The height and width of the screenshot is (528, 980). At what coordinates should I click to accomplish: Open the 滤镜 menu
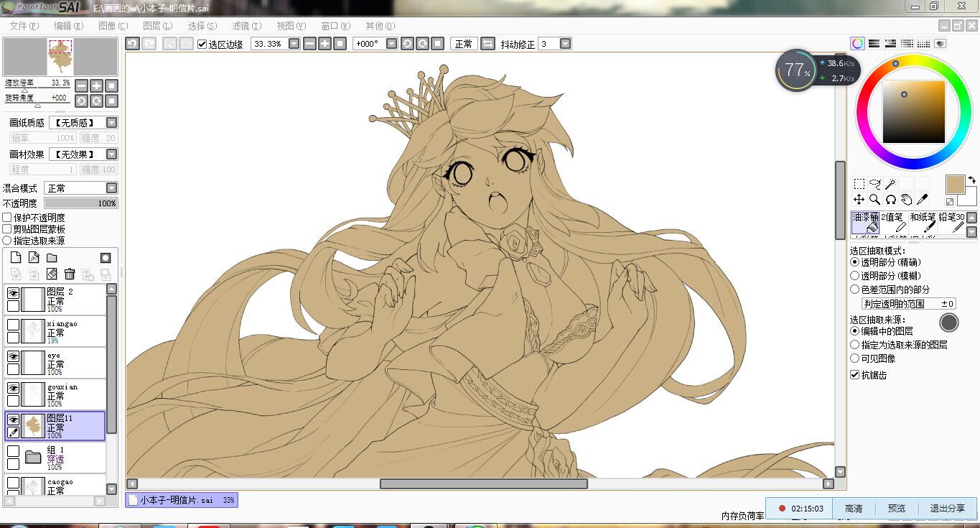point(247,26)
